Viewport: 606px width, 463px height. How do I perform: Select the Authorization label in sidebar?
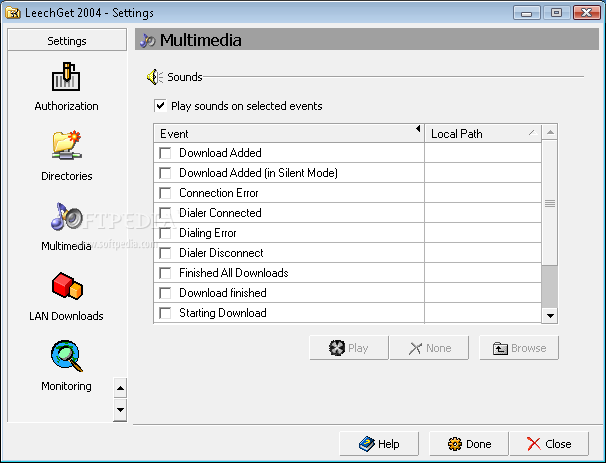click(x=66, y=106)
